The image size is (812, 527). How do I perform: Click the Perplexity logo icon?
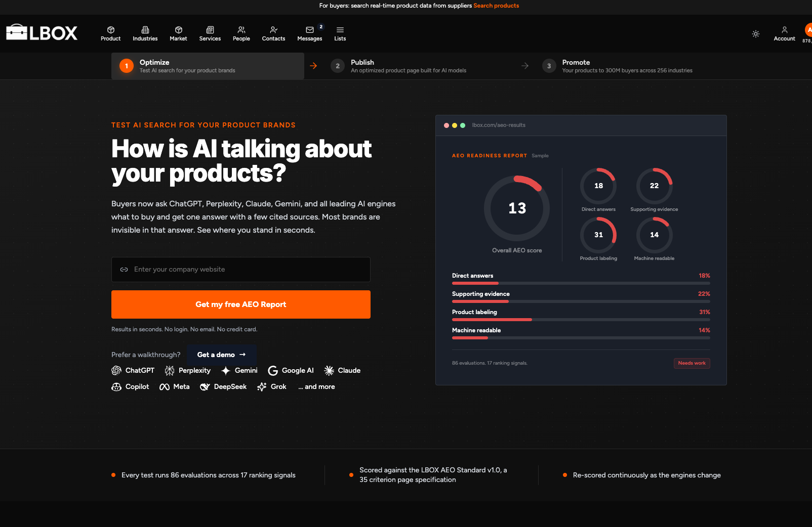pyautogui.click(x=170, y=371)
